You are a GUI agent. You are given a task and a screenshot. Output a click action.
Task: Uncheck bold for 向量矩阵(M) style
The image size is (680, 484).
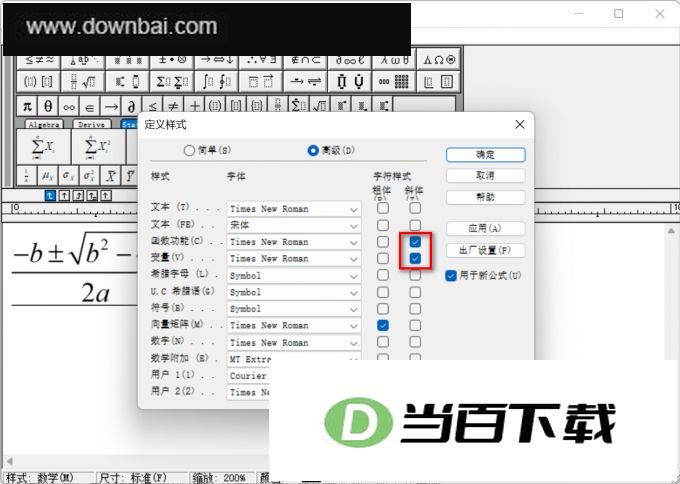382,325
